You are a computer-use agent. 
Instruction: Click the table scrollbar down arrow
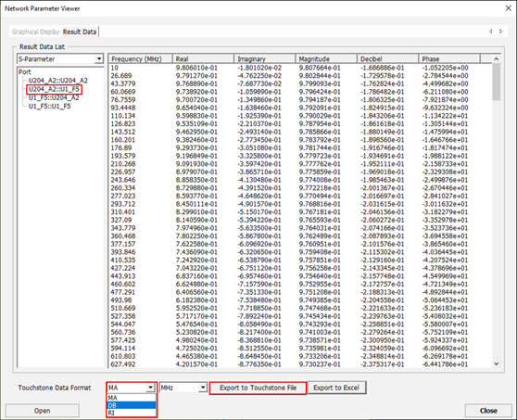point(497,363)
